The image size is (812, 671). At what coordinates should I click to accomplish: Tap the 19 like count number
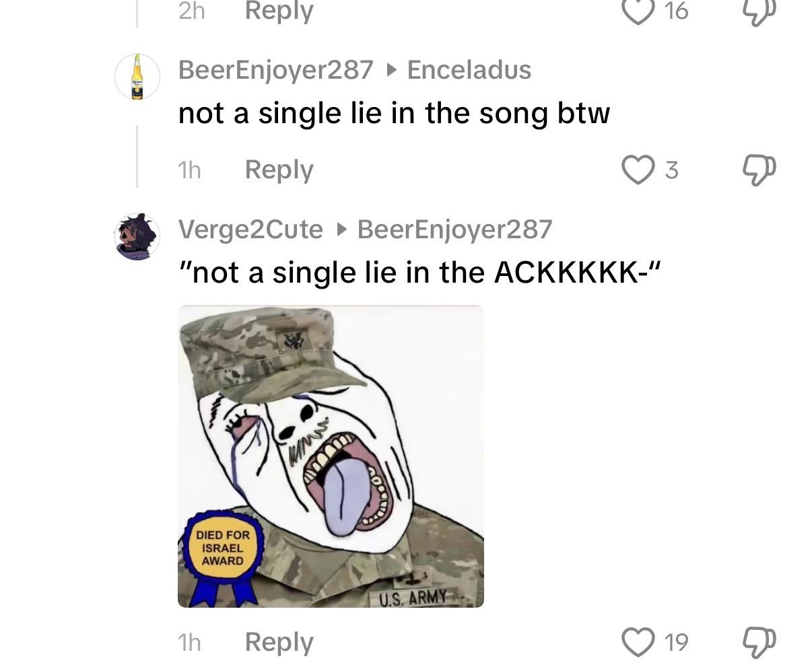click(x=676, y=643)
